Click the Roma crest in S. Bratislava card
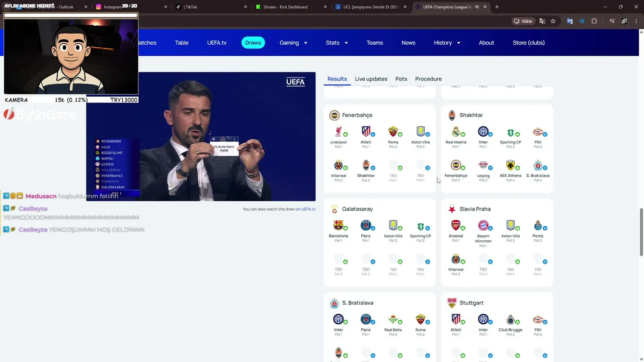This screenshot has height=362, width=644. coord(421,319)
